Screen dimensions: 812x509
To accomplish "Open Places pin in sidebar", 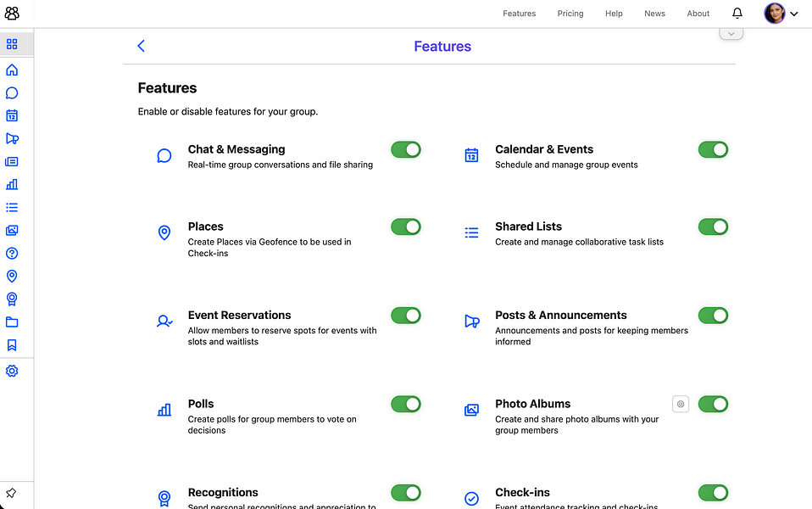I will pos(12,277).
